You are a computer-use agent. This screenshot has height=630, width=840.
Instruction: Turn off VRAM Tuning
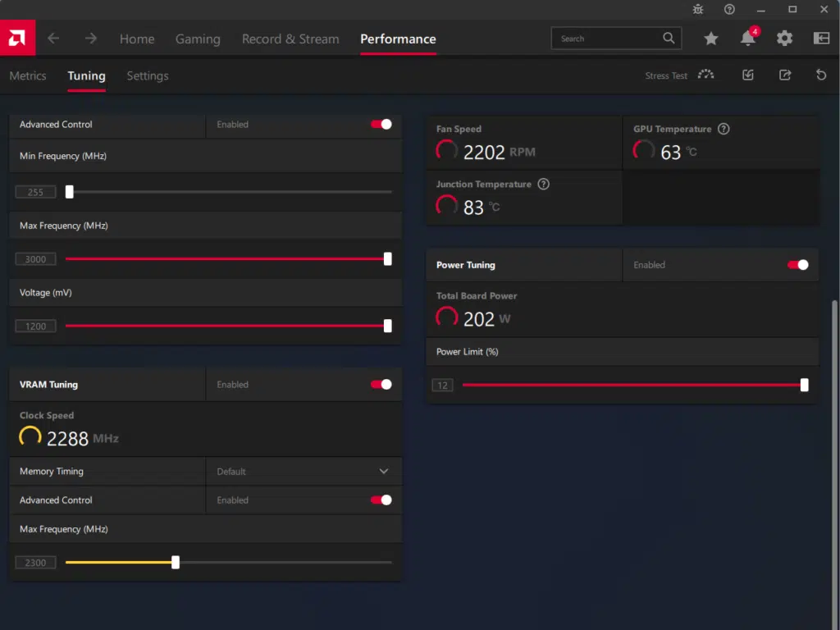(381, 384)
